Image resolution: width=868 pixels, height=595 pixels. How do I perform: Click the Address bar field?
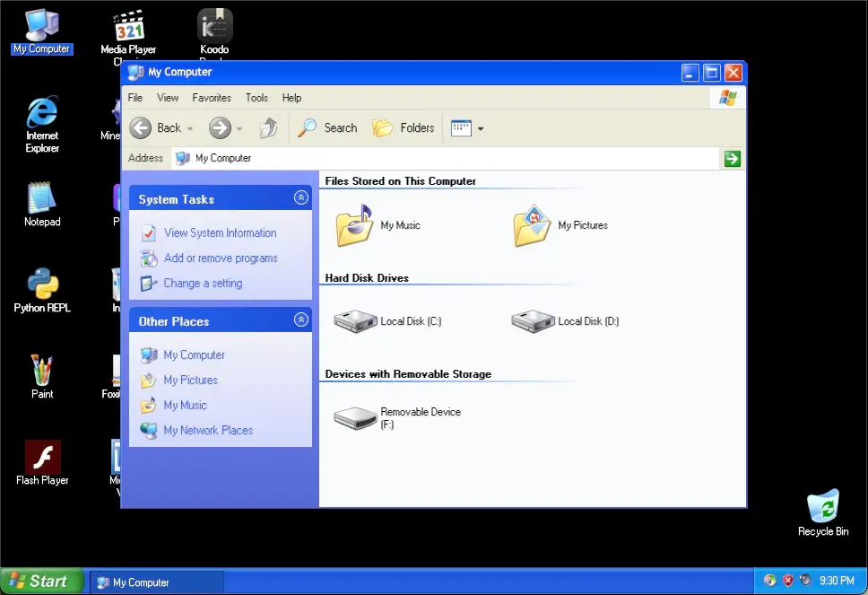click(446, 159)
